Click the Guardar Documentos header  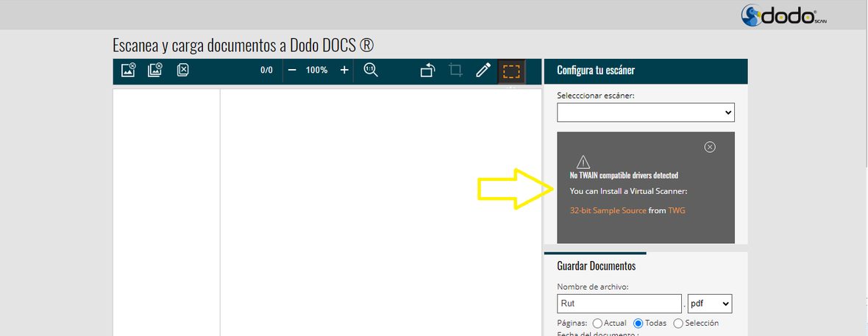pyautogui.click(x=596, y=265)
